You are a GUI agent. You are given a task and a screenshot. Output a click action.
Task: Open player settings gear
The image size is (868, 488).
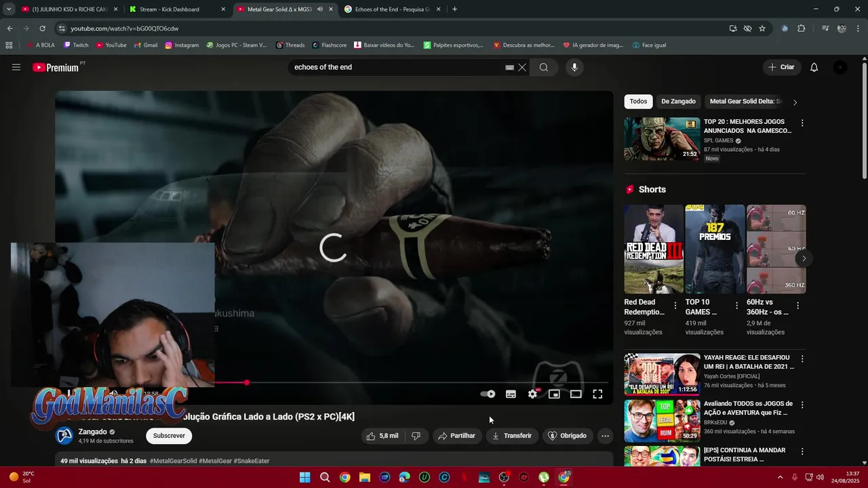533,394
